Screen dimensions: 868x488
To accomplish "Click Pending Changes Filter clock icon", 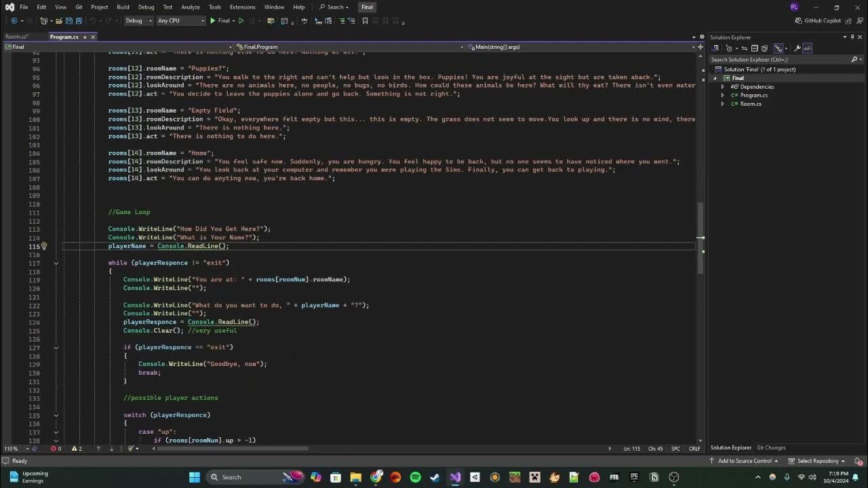I will (x=729, y=48).
